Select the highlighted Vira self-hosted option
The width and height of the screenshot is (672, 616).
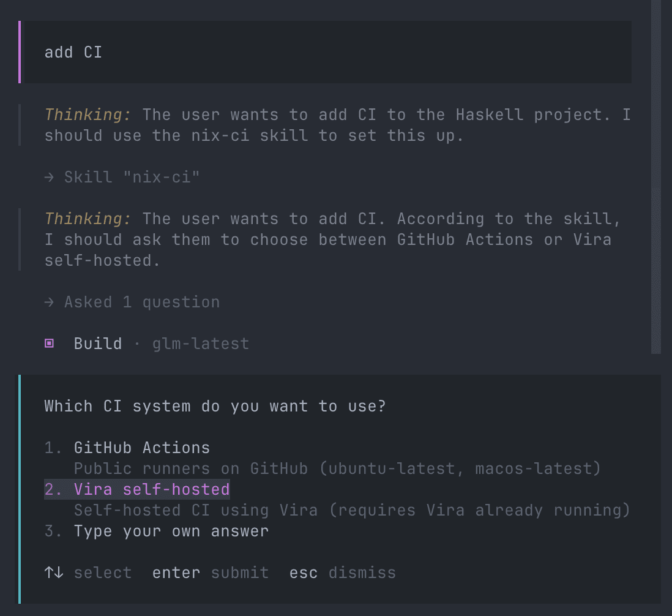click(137, 489)
